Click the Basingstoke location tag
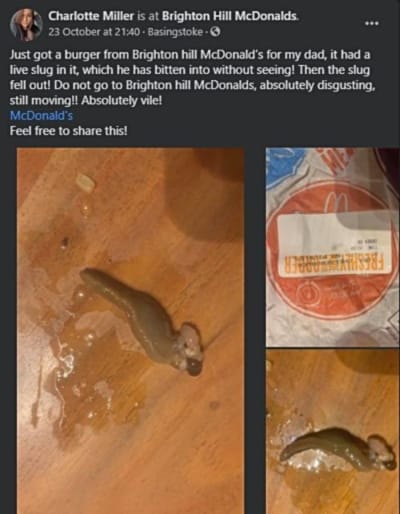400x514 pixels. point(175,32)
